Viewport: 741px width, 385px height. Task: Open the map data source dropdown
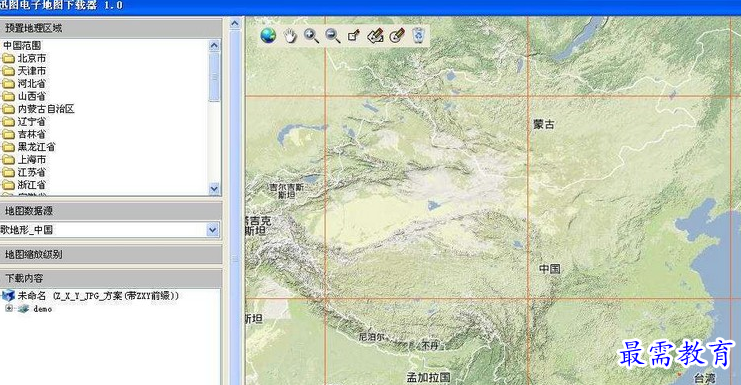pos(213,230)
